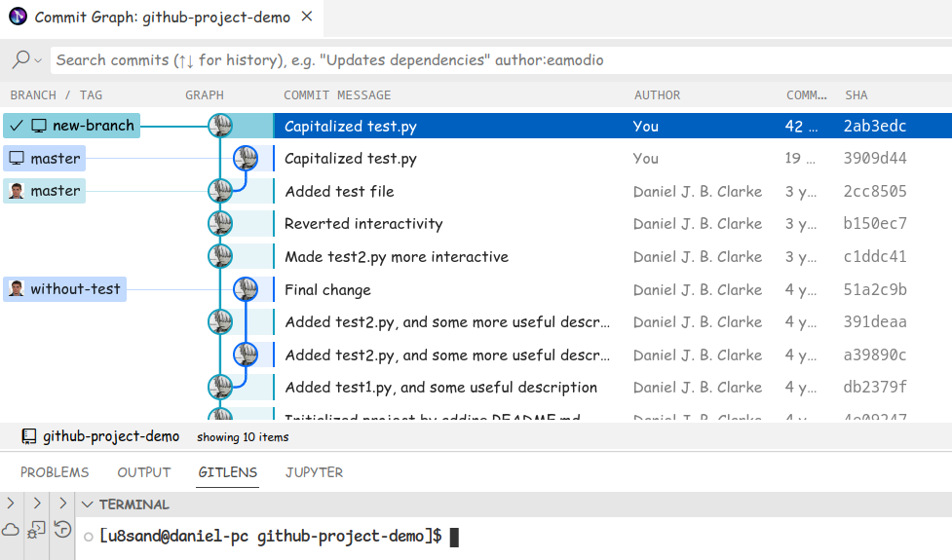Click the debug console icon beside terminal
The width and height of the screenshot is (952, 560).
click(x=36, y=530)
